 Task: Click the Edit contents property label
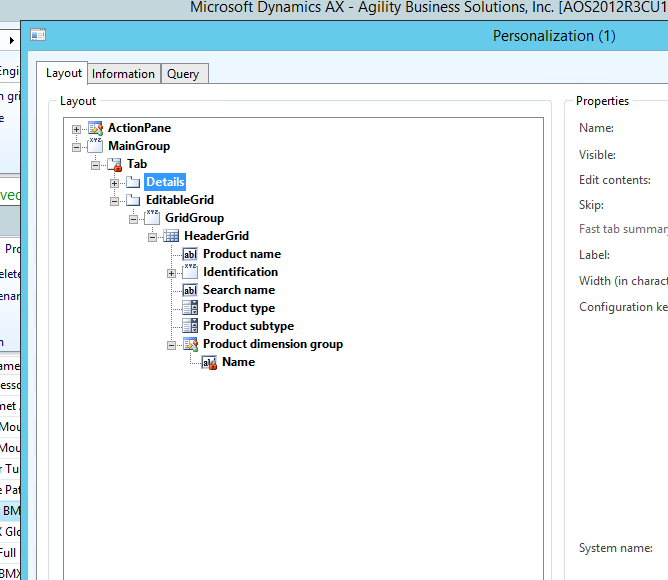[614, 180]
